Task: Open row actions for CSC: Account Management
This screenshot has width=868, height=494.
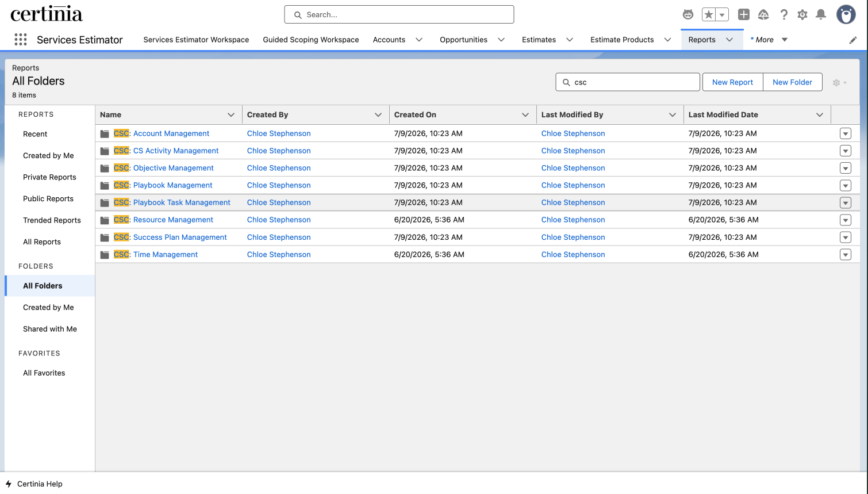Action: [845, 133]
